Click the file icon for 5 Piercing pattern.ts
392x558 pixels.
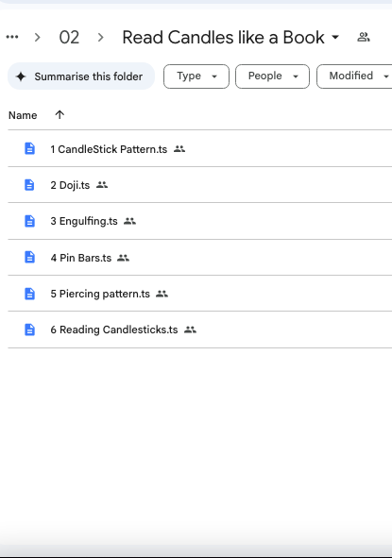tap(29, 294)
